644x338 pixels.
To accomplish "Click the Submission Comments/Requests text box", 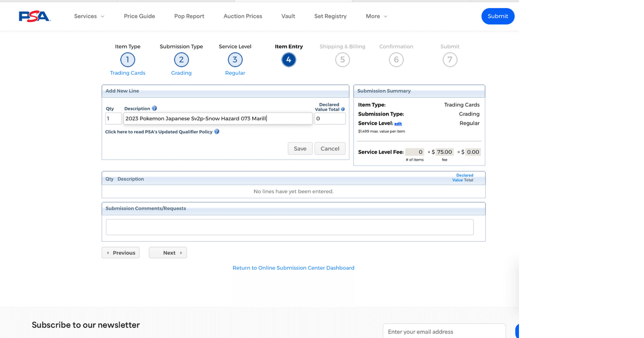I will coord(290,227).
